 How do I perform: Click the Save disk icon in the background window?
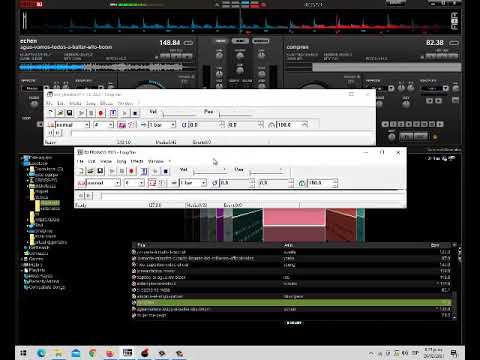click(x=69, y=113)
